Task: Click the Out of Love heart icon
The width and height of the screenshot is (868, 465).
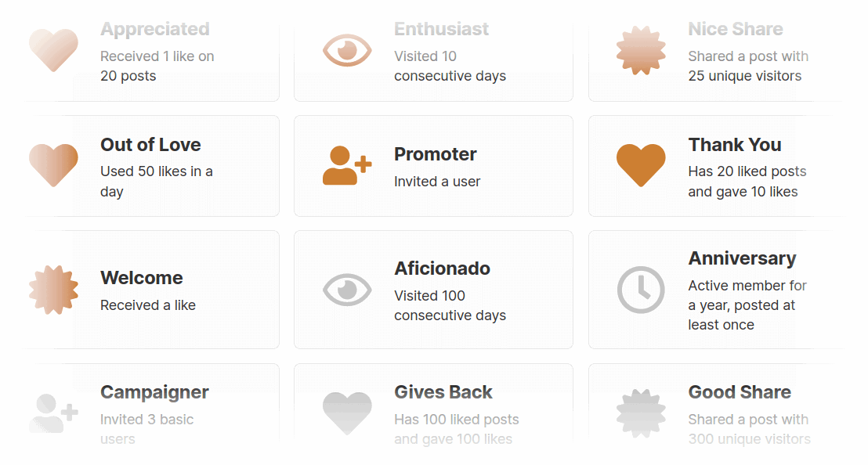Action: click(x=53, y=165)
